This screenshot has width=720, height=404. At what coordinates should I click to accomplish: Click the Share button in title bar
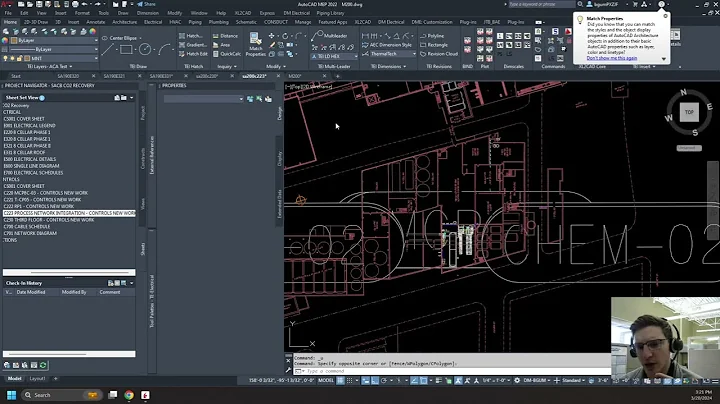coord(146,4)
